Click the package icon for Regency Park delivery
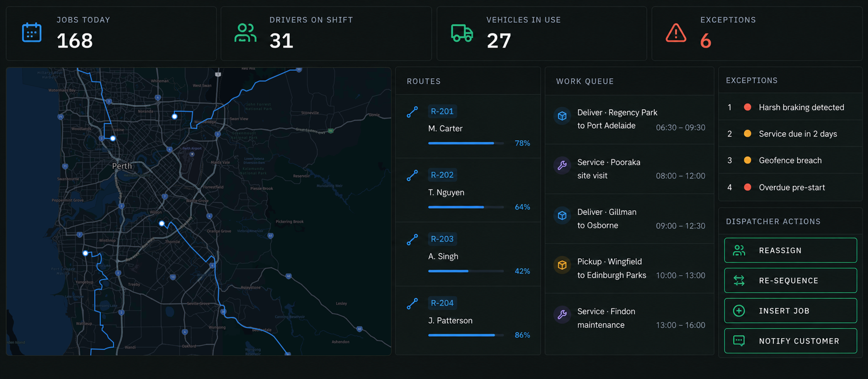Screen dimensions: 868x379 (x=562, y=116)
